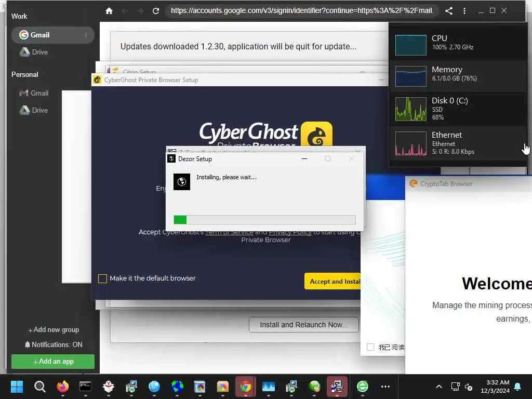The width and height of the screenshot is (532, 399).
Task: Open the blue Task Manager graph taskbar icon
Action: click(x=269, y=387)
